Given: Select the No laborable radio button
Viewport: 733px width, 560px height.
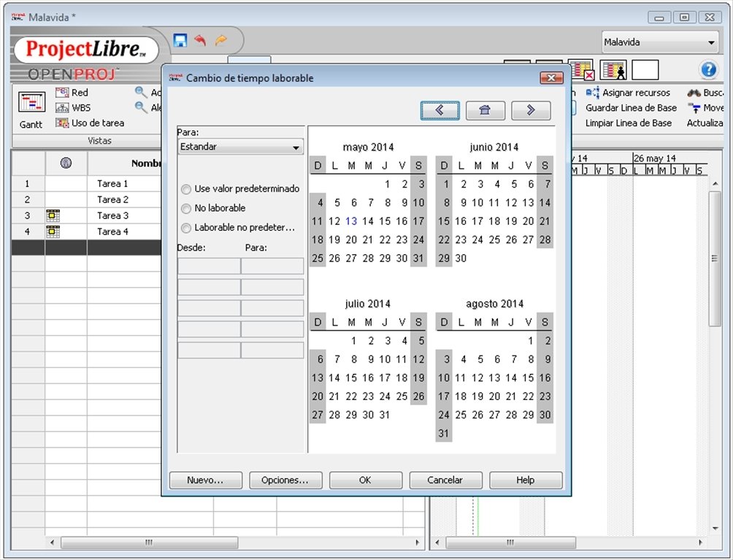Looking at the screenshot, I should (186, 209).
